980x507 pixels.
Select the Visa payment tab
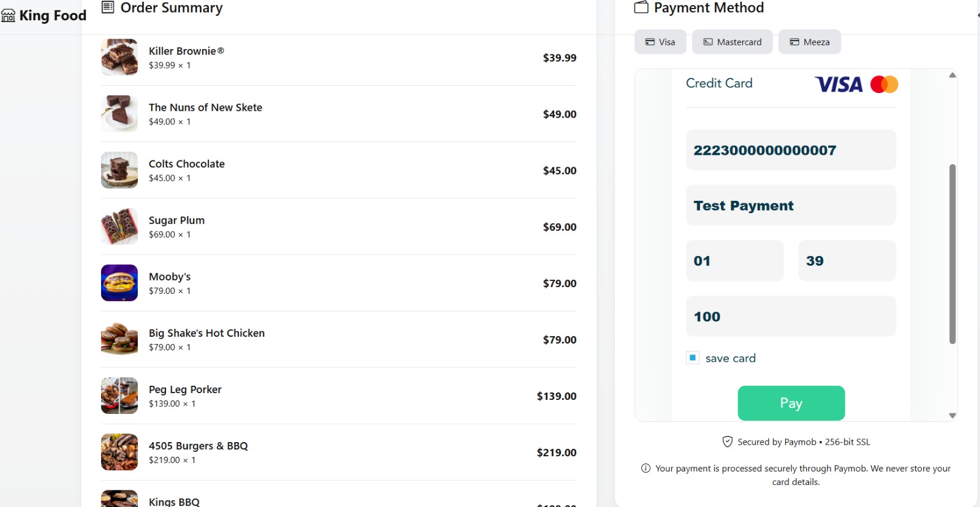[660, 42]
